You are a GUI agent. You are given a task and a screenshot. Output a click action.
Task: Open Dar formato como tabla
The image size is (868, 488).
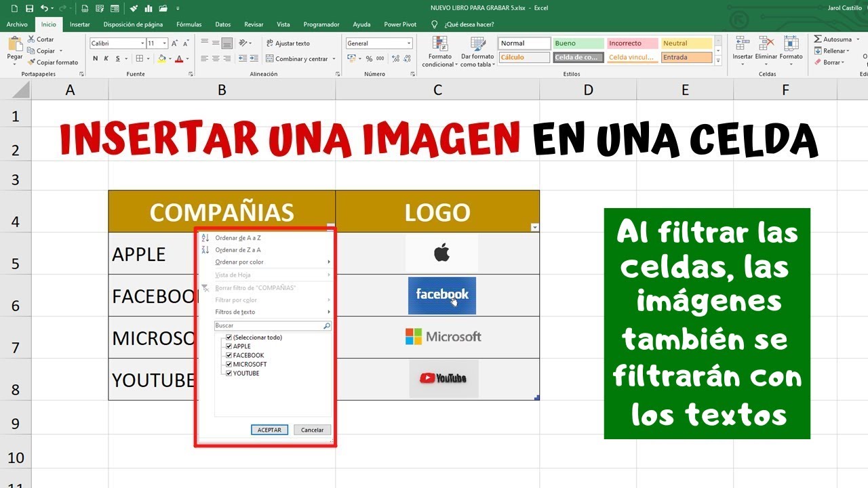click(x=477, y=52)
